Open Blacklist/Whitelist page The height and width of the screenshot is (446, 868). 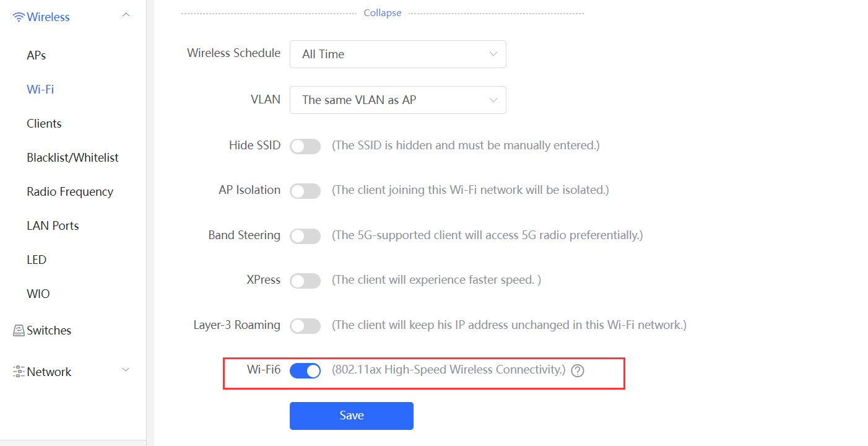(72, 158)
